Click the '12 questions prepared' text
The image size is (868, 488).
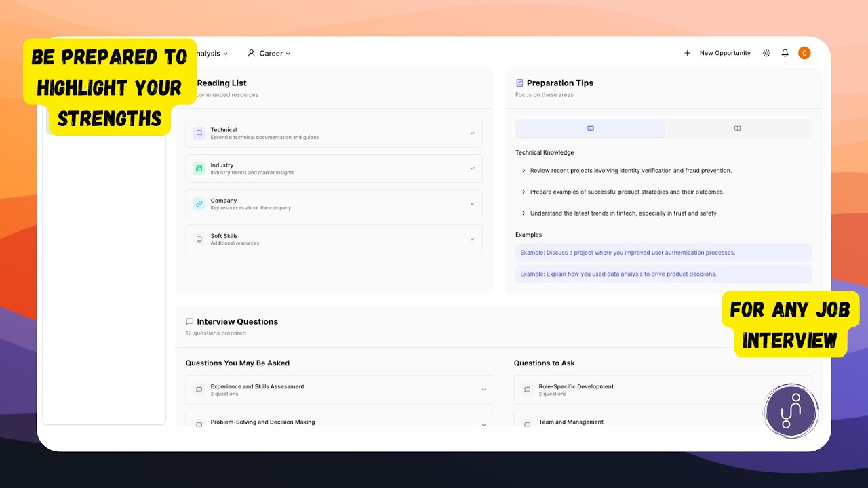[216, 333]
